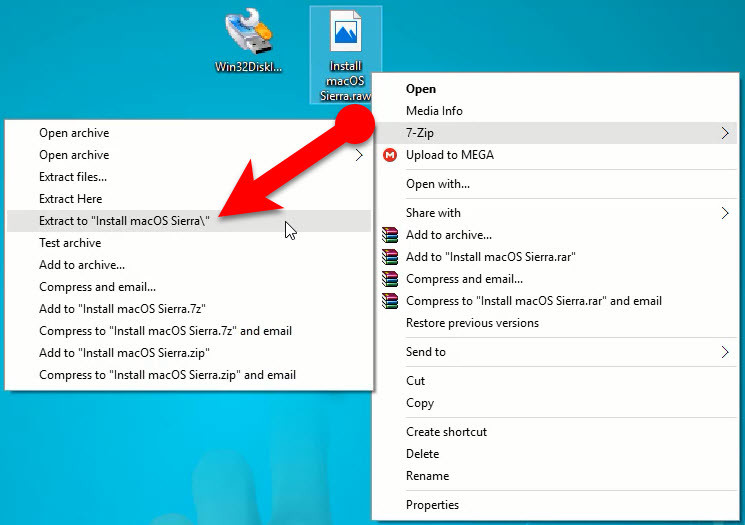Choose Add to "Install macOS Sierra.zip"
This screenshot has height=525, width=745.
pyautogui.click(x=189, y=353)
